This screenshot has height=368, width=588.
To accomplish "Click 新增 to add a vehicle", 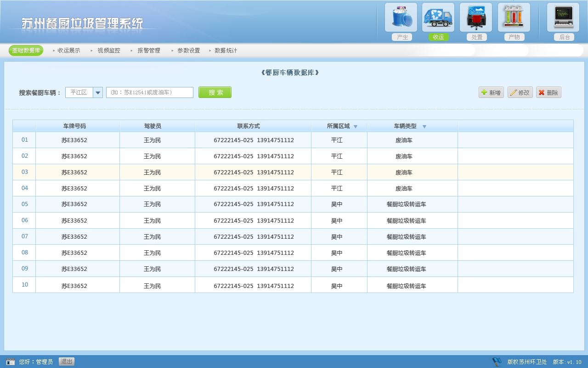I will pyautogui.click(x=491, y=92).
